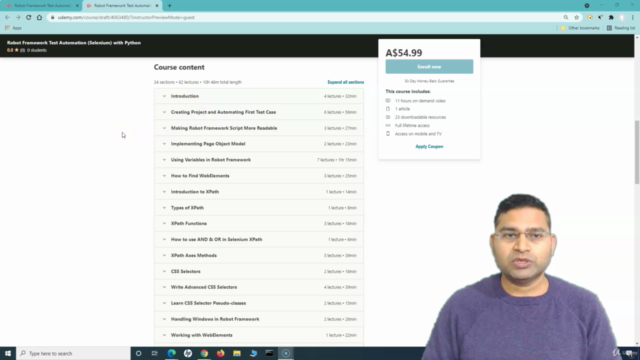The height and width of the screenshot is (360, 640).
Task: Click Expand all sections link
Action: click(x=345, y=82)
